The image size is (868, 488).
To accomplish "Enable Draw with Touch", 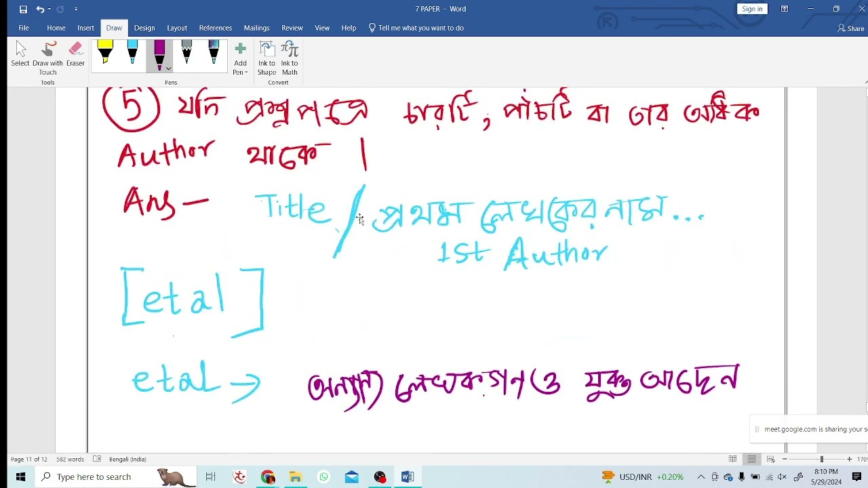I will [47, 58].
